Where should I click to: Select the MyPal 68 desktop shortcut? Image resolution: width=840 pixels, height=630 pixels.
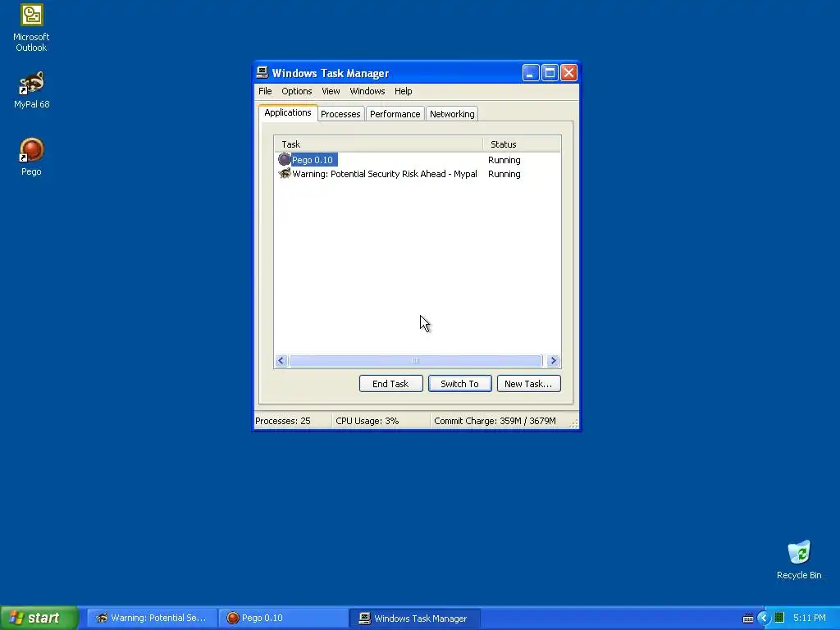pos(31,90)
